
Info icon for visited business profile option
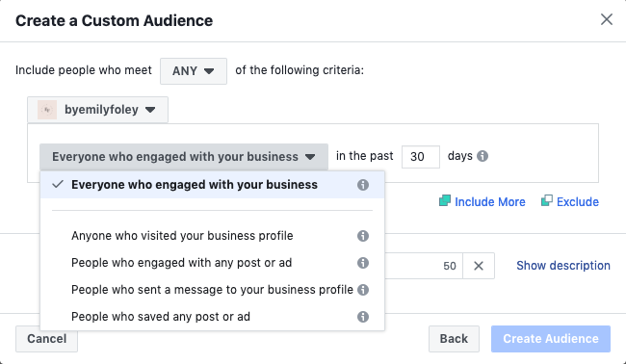pyautogui.click(x=363, y=236)
